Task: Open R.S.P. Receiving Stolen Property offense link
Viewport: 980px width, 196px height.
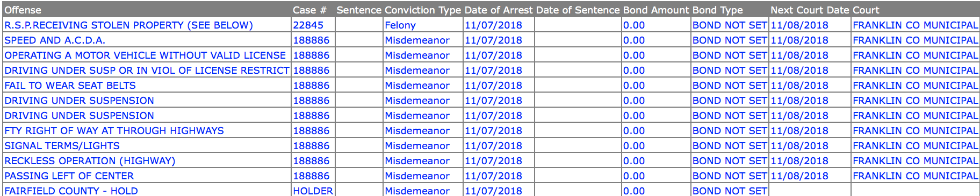Action: coord(128,25)
